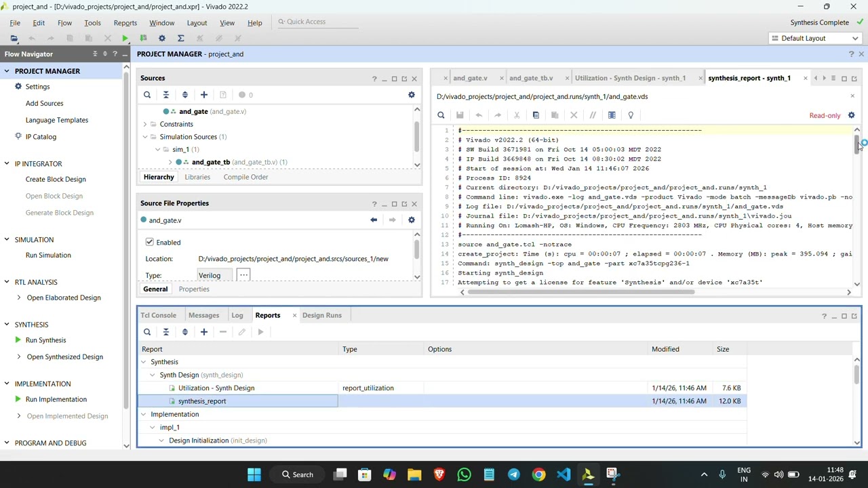Expand all in the Reports panel
868x488 pixels.
(185, 332)
